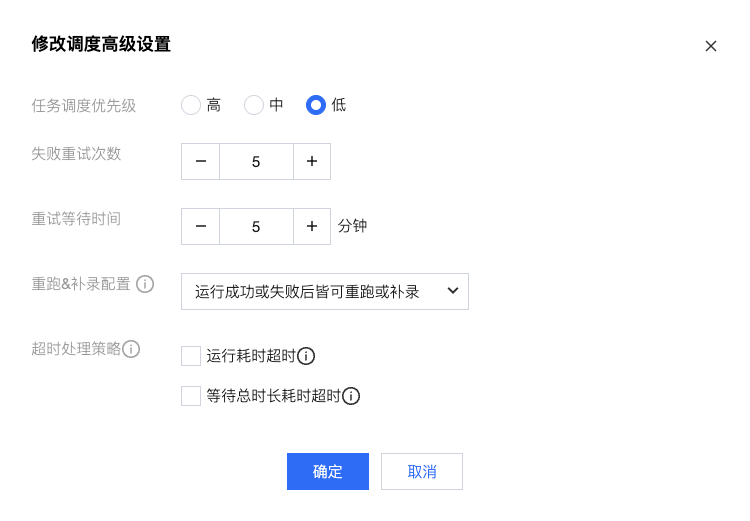This screenshot has width=750, height=521.
Task: Click dropdown chevron arrow in 重跑或补录 select
Action: click(452, 291)
